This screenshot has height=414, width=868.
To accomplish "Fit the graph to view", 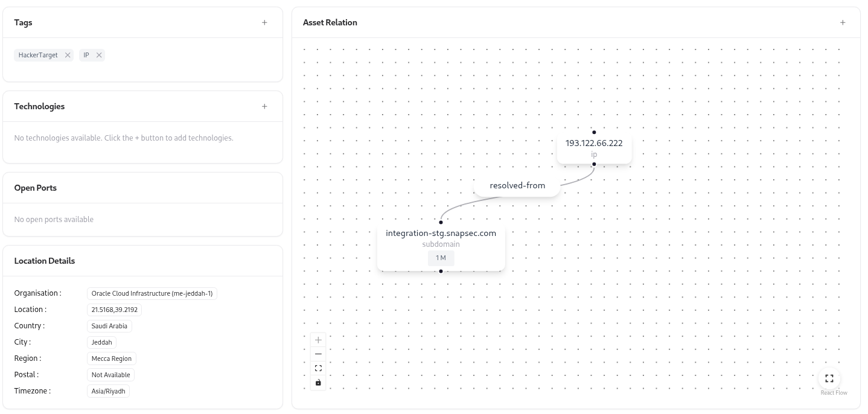I will coord(318,368).
